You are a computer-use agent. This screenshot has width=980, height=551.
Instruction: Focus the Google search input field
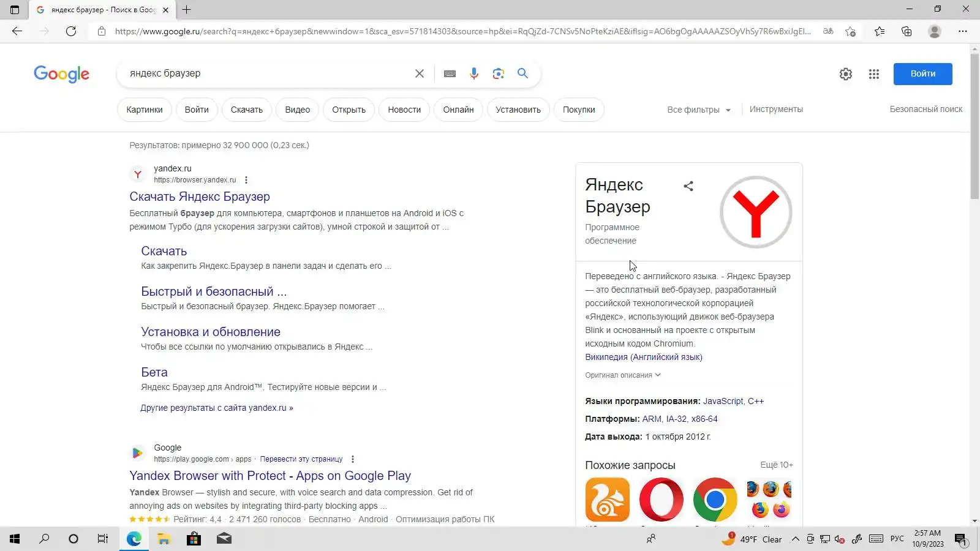[x=266, y=73]
